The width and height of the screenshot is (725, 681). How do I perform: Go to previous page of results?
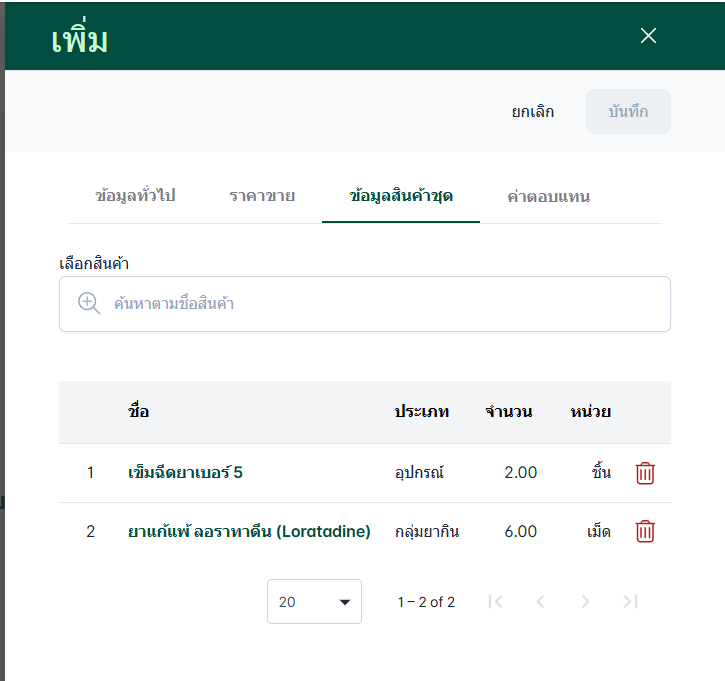(540, 602)
